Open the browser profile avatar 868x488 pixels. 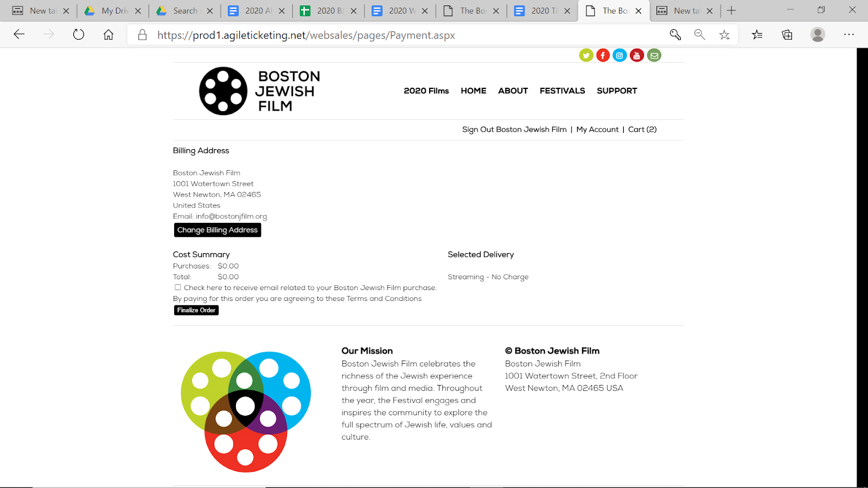818,35
